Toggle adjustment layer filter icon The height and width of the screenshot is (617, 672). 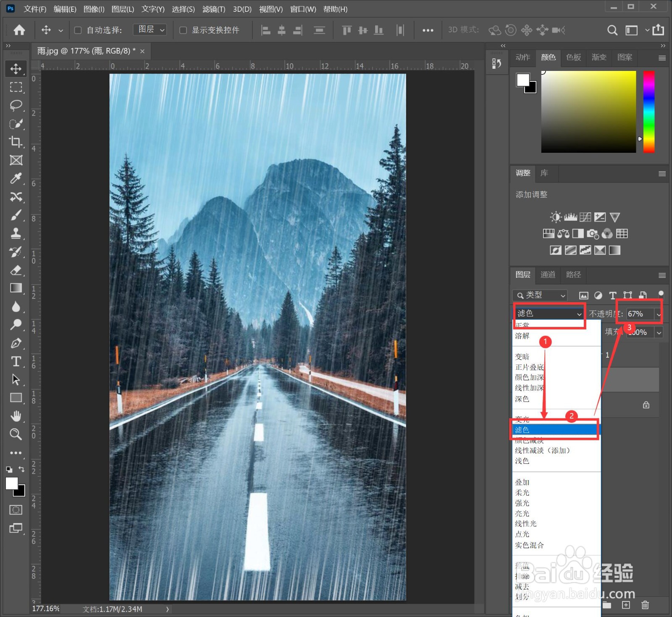[x=598, y=295]
